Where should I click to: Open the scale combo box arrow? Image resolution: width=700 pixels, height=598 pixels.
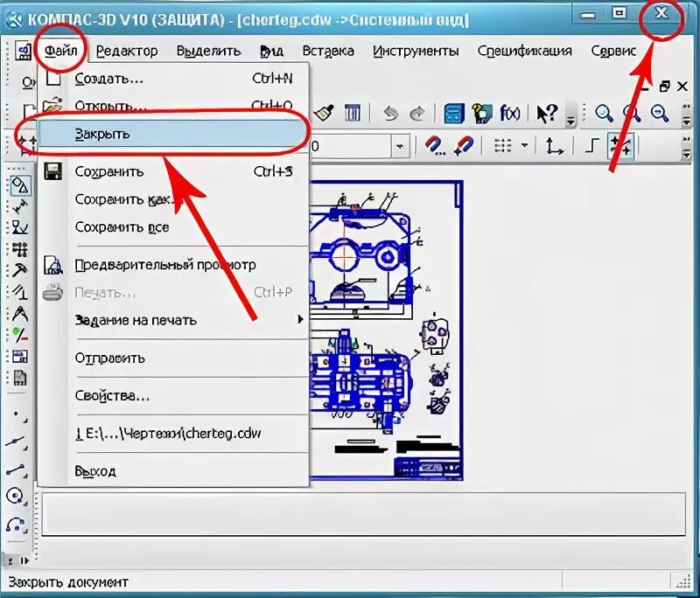coord(400,146)
